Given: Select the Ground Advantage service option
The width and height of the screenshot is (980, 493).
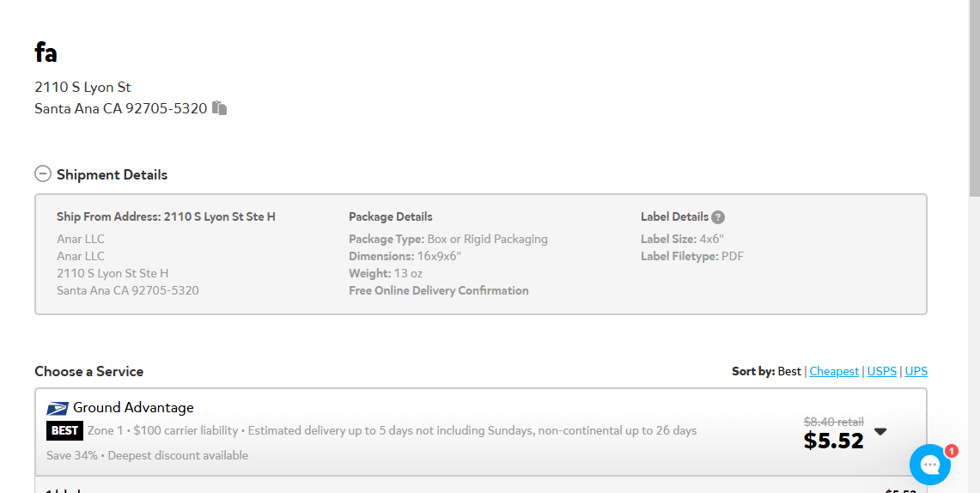Looking at the screenshot, I should point(481,432).
